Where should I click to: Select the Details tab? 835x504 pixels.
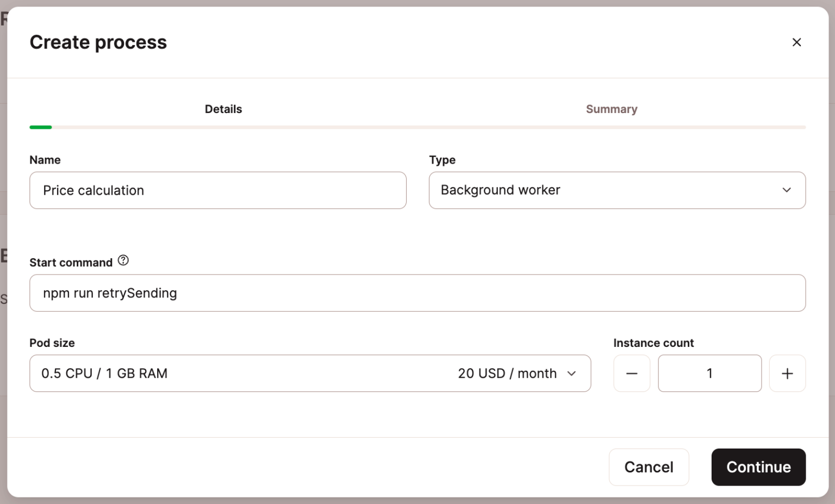(223, 109)
